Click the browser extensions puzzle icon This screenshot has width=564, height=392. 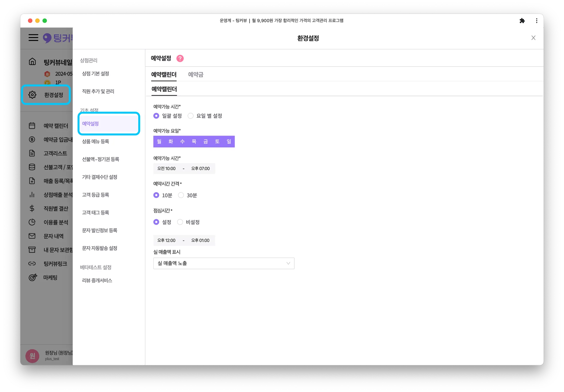point(522,21)
